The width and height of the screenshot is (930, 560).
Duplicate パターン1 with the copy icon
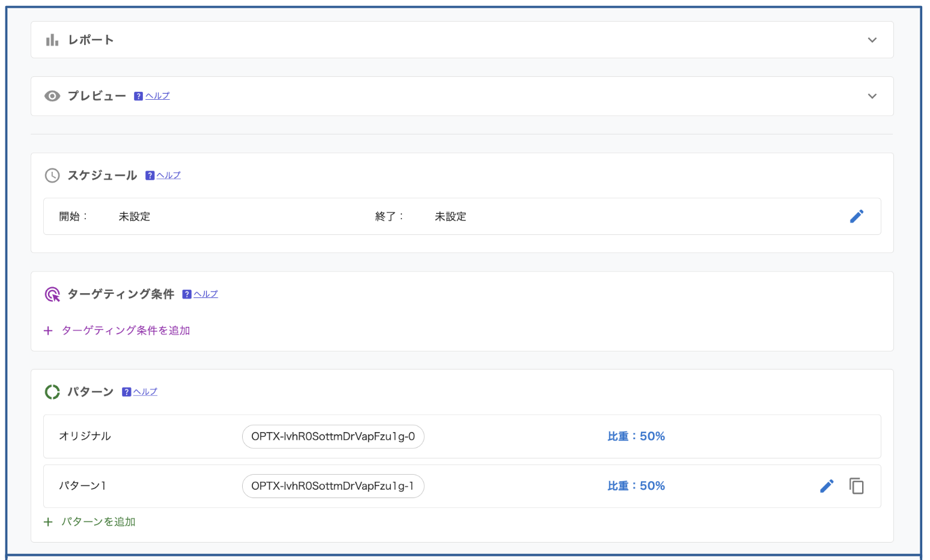point(856,486)
